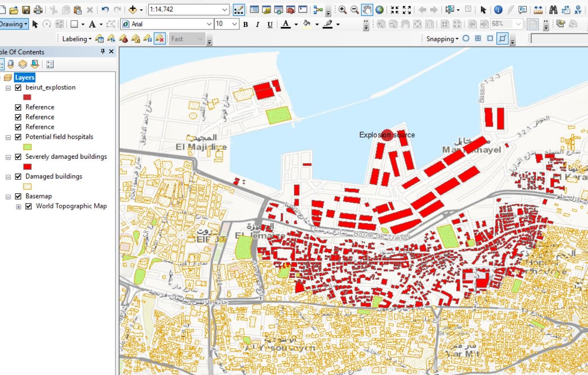Click the Save button
588x375 pixels.
pos(26,9)
